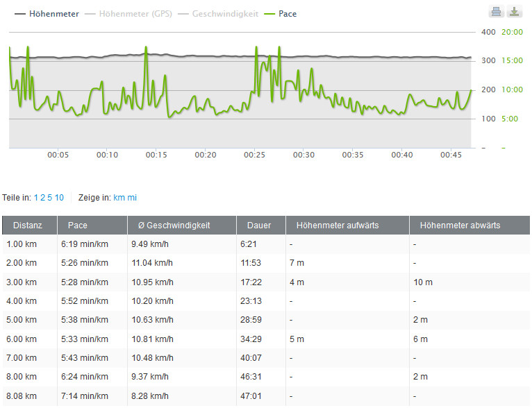The height and width of the screenshot is (408, 532).
Task: Set split size to 2
Action: tap(42, 198)
